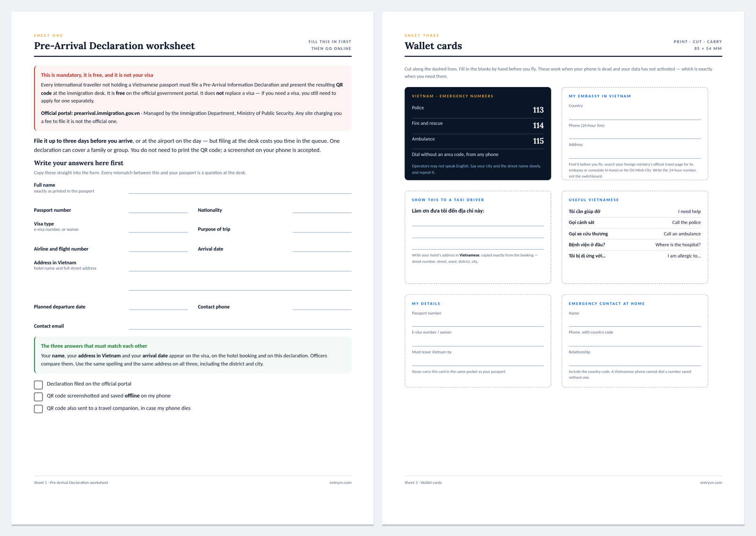Check the 'QR code screenshotted and saved offline' box
The width and height of the screenshot is (756, 536).
click(38, 397)
